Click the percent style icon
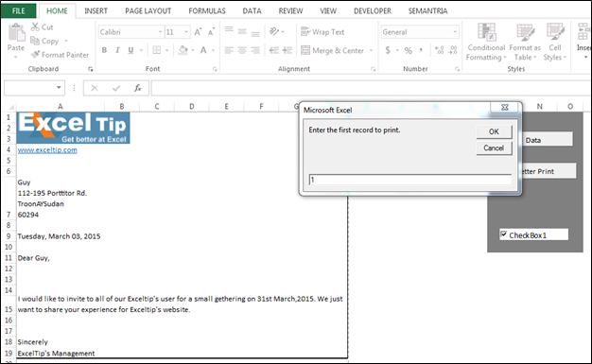This screenshot has height=364, width=592. click(x=409, y=50)
